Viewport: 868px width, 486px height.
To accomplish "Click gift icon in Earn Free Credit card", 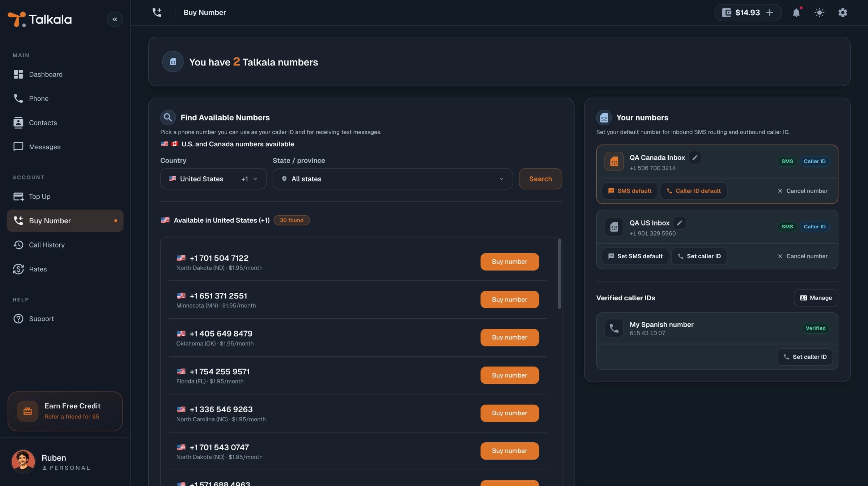I will click(x=27, y=411).
